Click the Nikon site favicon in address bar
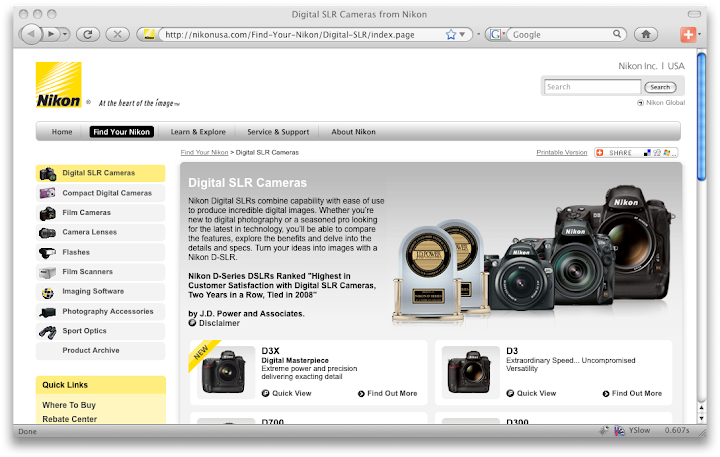This screenshot has width=720, height=457. pos(149,34)
